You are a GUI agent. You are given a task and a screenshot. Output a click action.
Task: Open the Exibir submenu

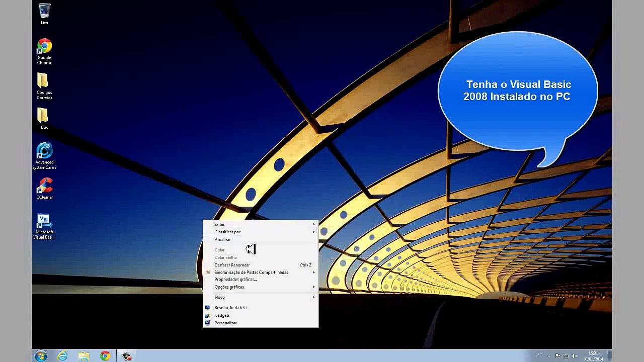click(261, 224)
